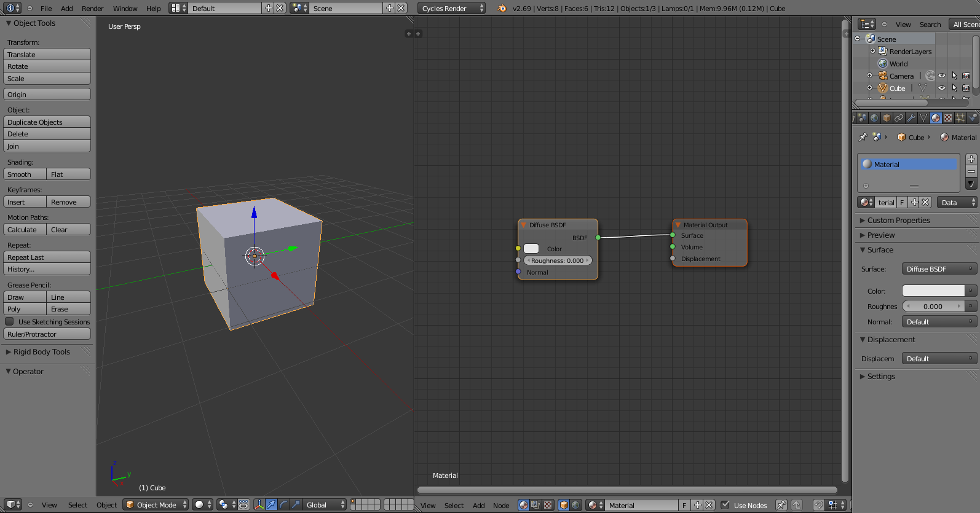Click the compositing nodes icon in node editor

pos(535,505)
